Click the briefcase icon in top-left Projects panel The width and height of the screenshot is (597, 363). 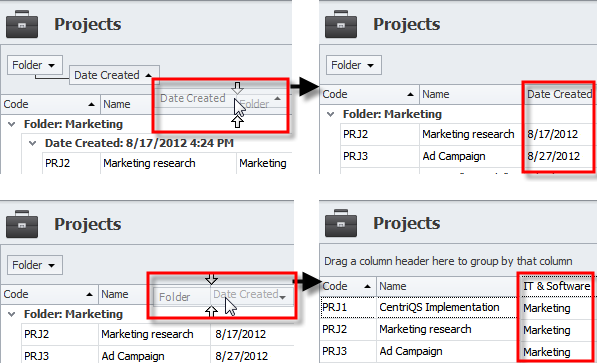[22, 24]
